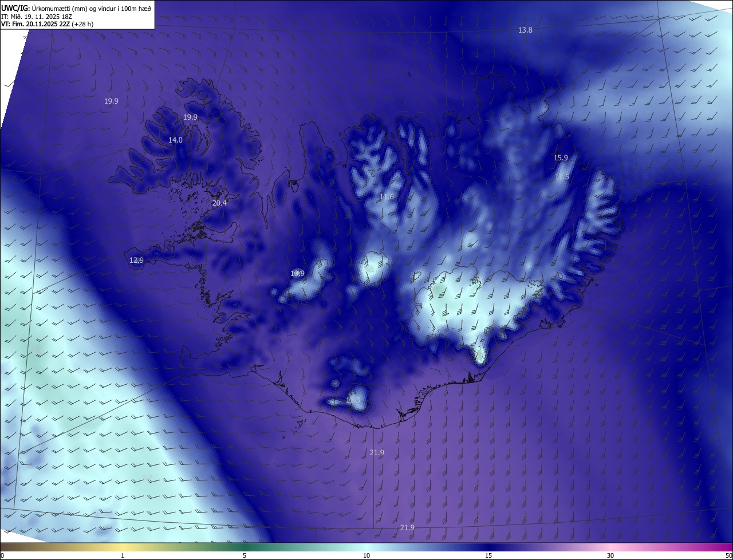Click the 13.8 value label
The height and width of the screenshot is (560, 733).
point(525,30)
